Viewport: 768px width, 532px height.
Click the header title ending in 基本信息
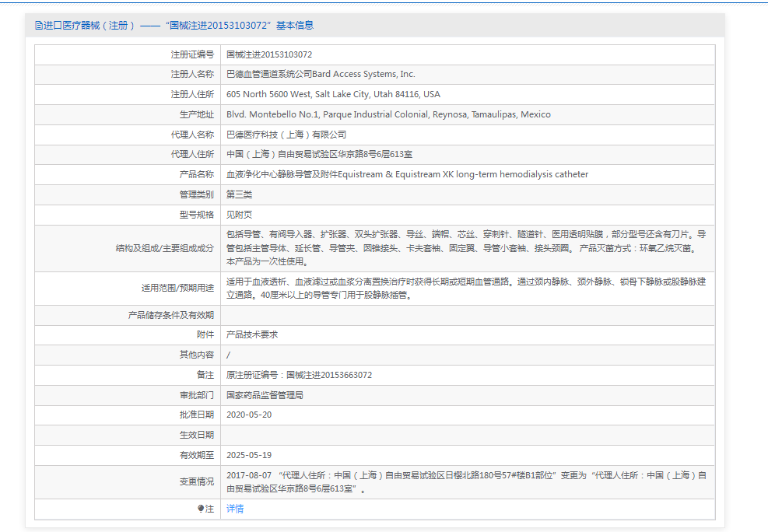178,26
